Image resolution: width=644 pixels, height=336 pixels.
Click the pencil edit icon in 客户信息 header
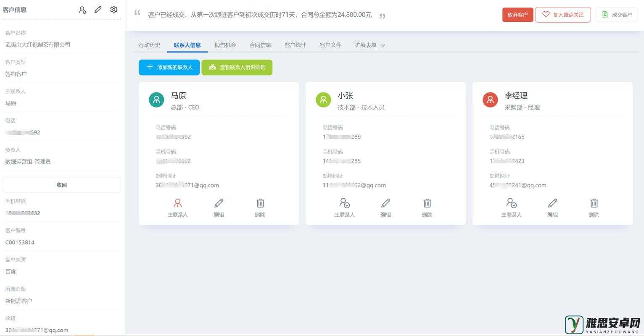pos(98,10)
